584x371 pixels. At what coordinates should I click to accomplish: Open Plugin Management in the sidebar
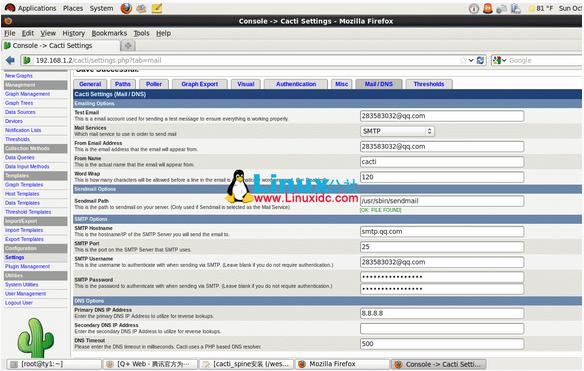coord(27,266)
